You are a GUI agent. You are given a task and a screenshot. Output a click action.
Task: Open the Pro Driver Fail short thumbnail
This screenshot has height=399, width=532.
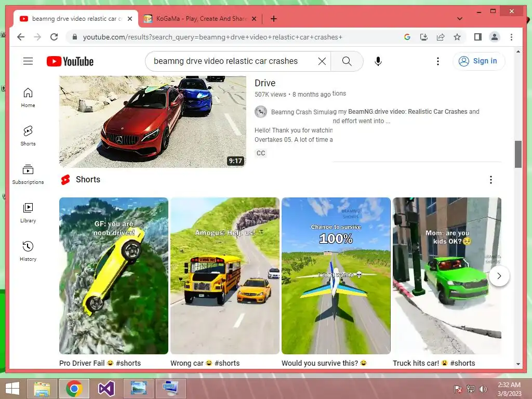coord(114,276)
